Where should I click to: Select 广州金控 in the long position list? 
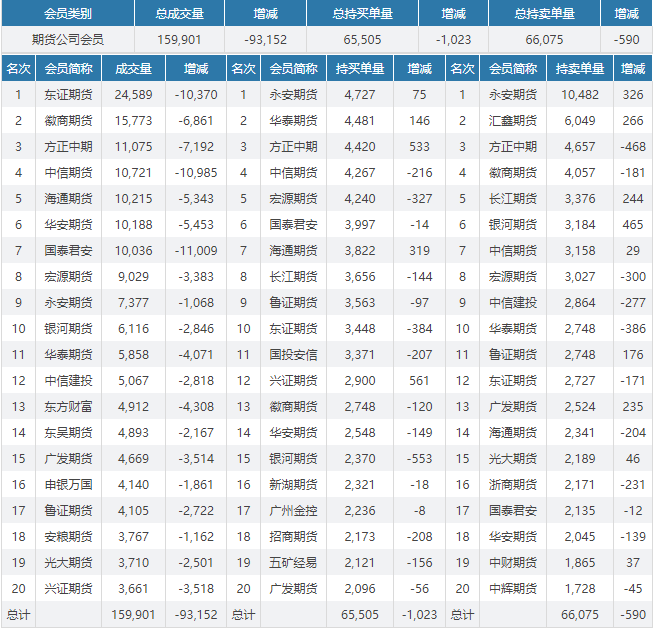click(293, 510)
